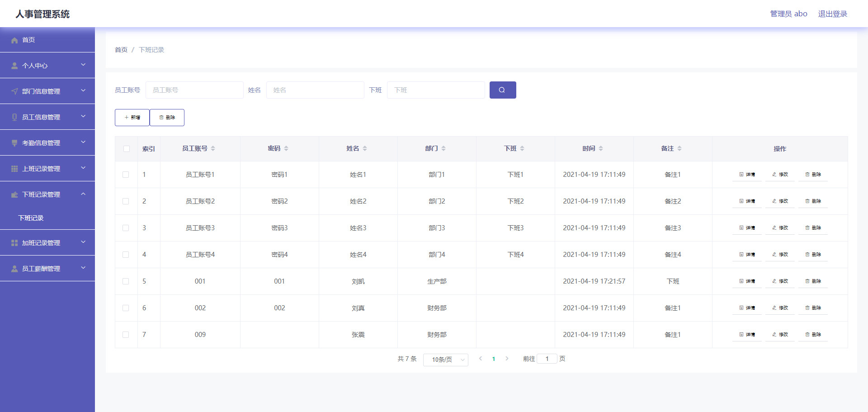Click the 部门信息管理 paper-plane icon
The height and width of the screenshot is (412, 868).
coord(14,91)
